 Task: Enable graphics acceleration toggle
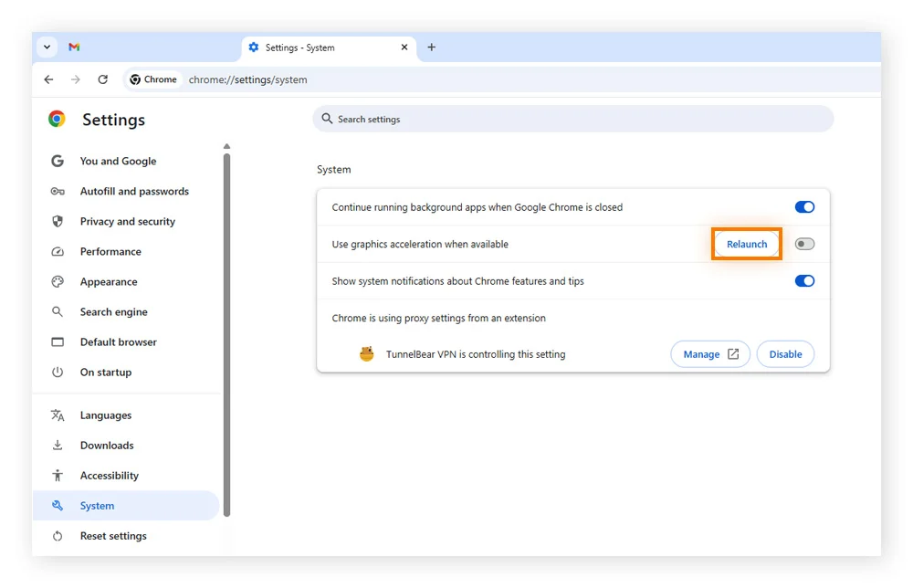pyautogui.click(x=804, y=244)
